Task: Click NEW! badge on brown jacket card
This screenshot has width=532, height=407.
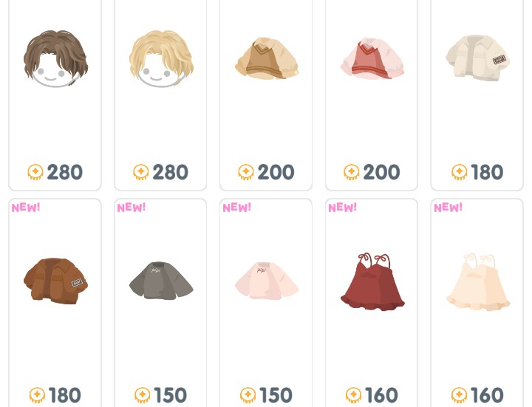Action: point(26,208)
